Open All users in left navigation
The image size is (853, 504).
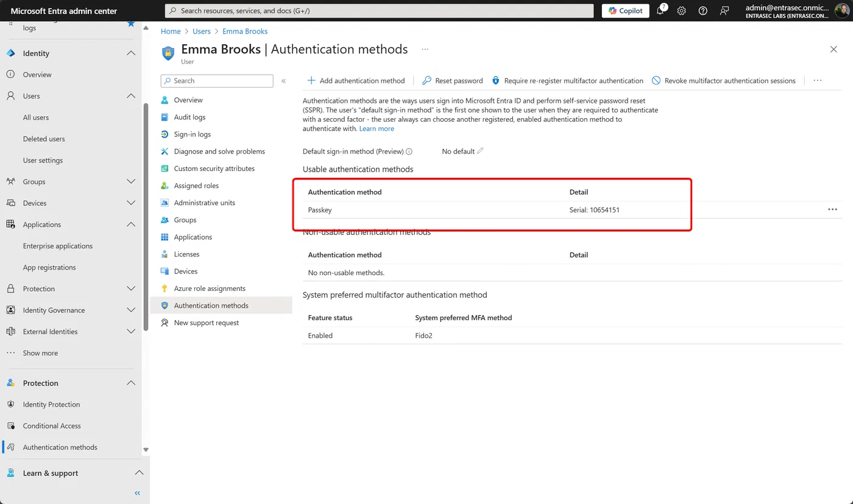click(36, 117)
